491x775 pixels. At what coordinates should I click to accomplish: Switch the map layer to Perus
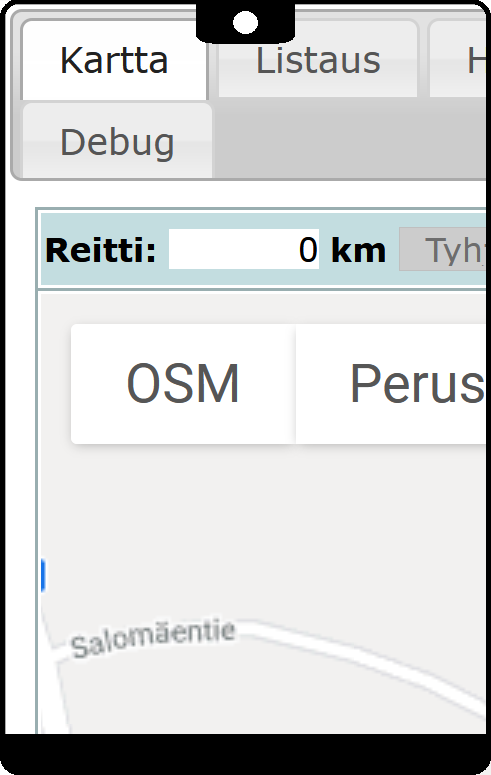[391, 384]
